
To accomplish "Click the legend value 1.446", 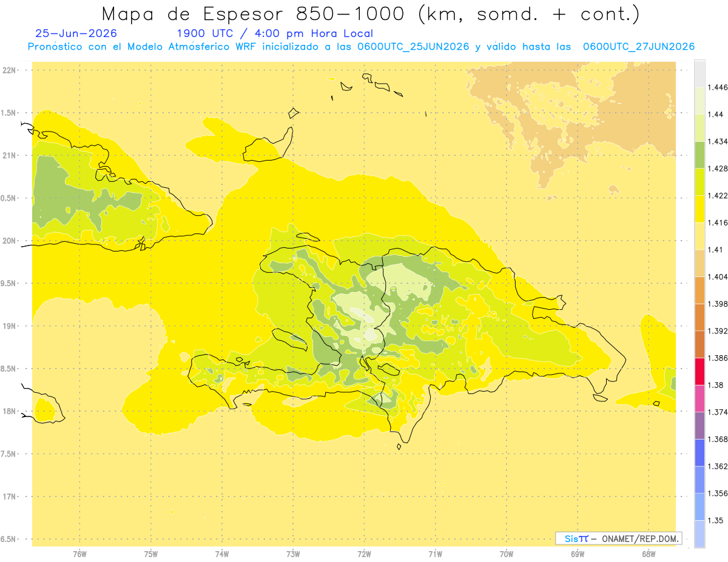I will point(718,88).
